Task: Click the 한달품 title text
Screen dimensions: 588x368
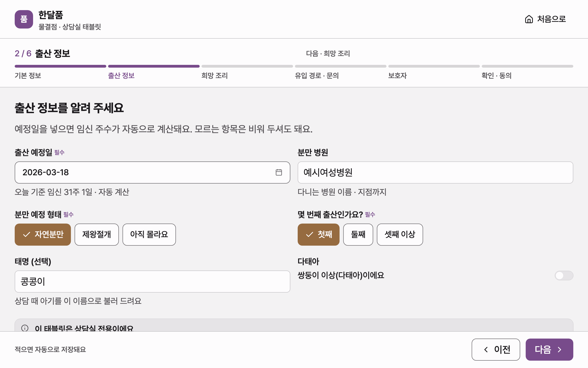Action: (51, 15)
